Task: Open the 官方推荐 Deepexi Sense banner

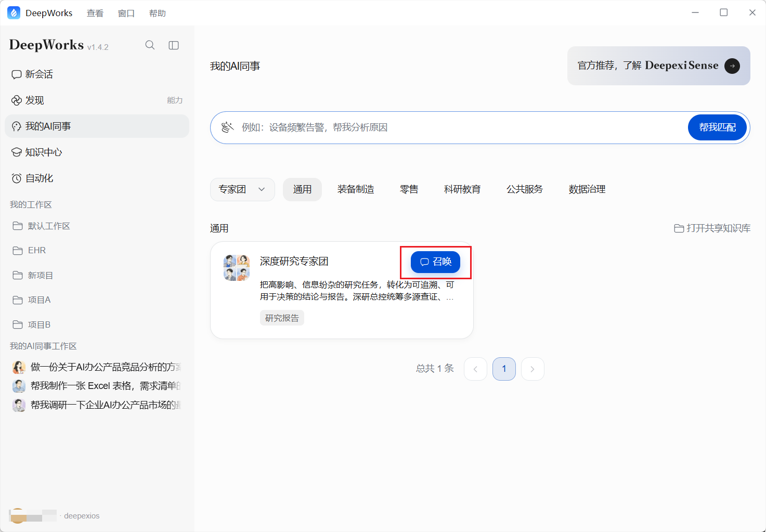Action: point(659,66)
